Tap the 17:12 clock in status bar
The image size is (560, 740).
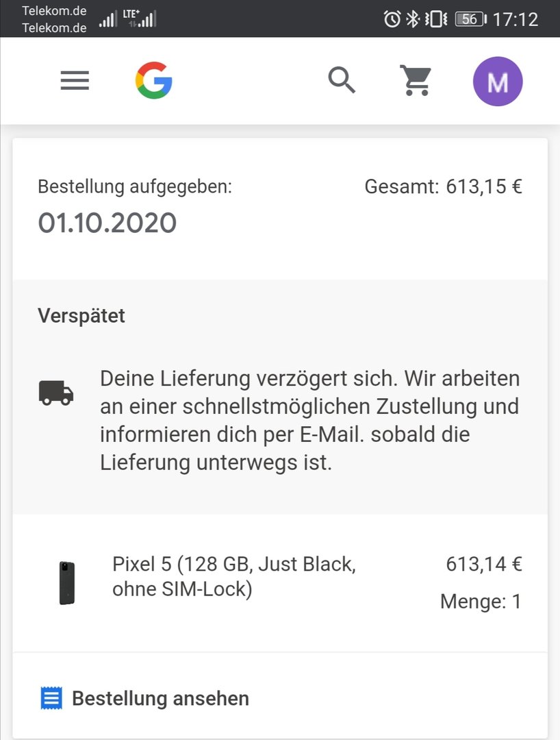click(x=516, y=20)
